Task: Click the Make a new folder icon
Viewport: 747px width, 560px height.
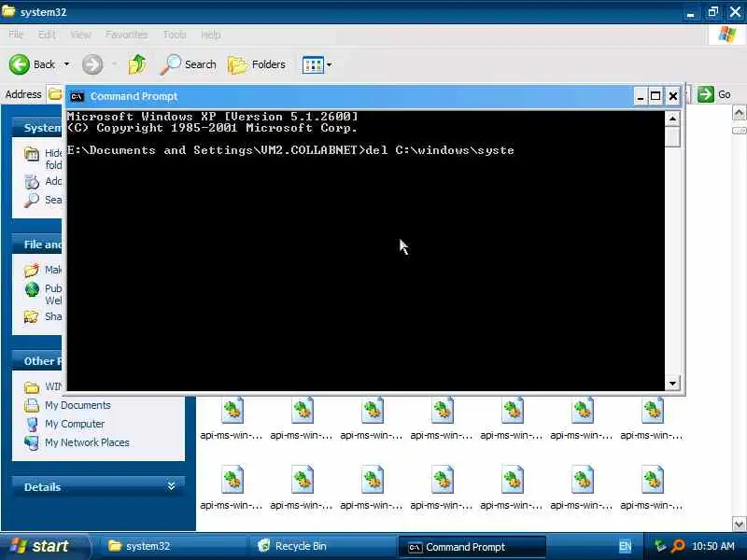Action: pos(32,270)
